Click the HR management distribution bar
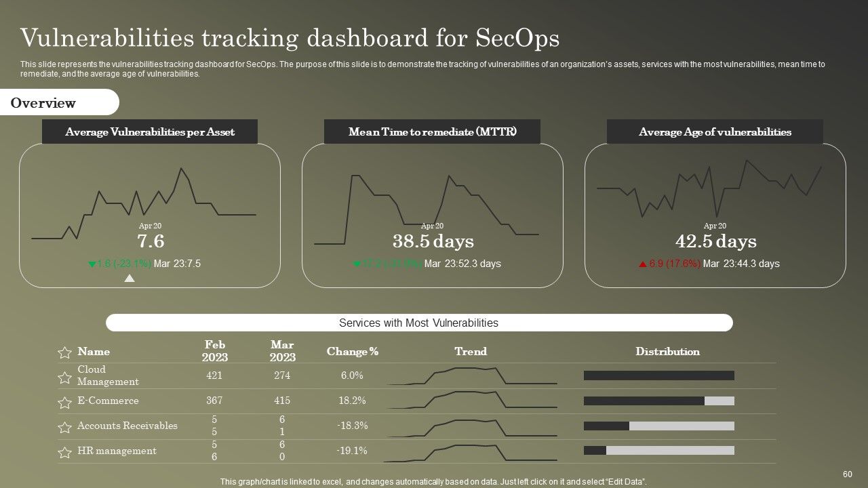This screenshot has width=868, height=488. 659,451
